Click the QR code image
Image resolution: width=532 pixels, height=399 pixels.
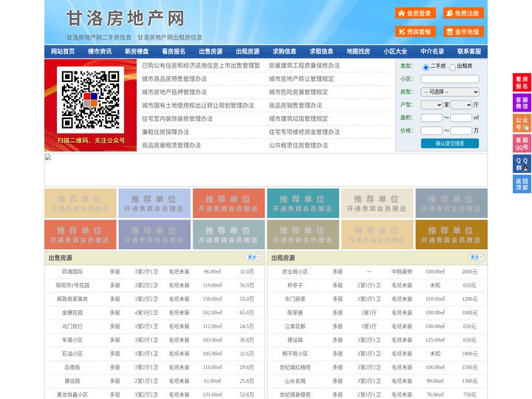click(x=90, y=100)
